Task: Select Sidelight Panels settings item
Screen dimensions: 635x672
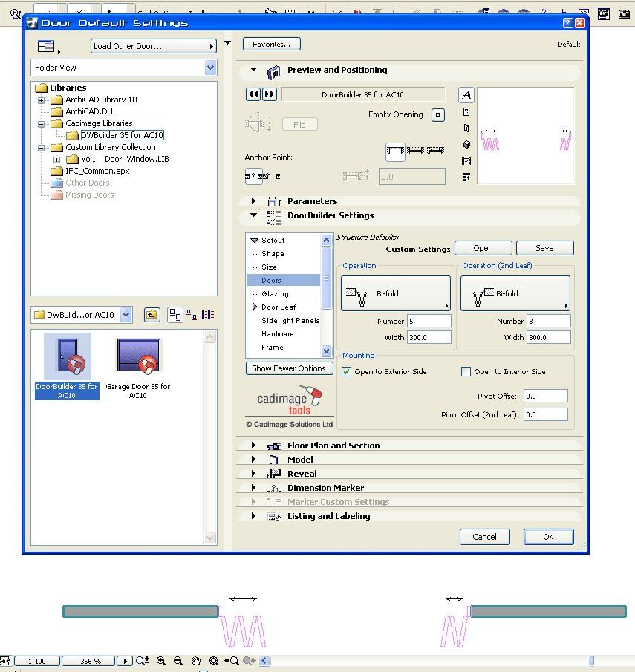Action: click(x=290, y=321)
